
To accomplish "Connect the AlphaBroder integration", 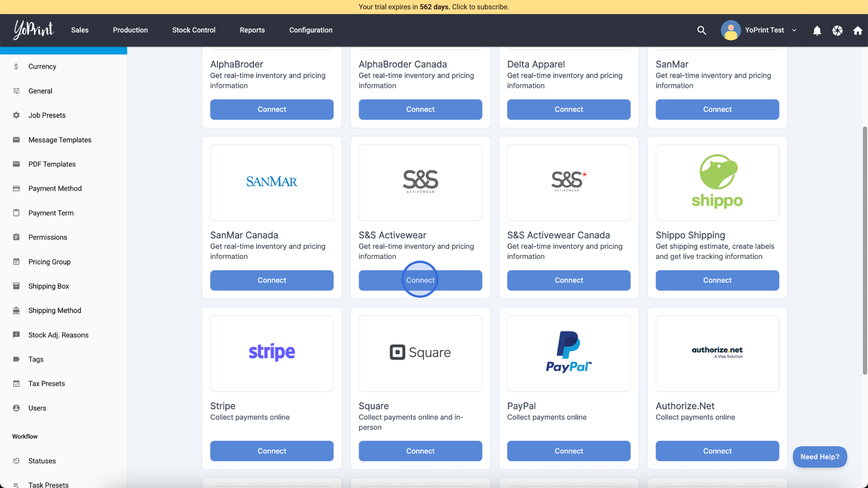I will [x=272, y=109].
